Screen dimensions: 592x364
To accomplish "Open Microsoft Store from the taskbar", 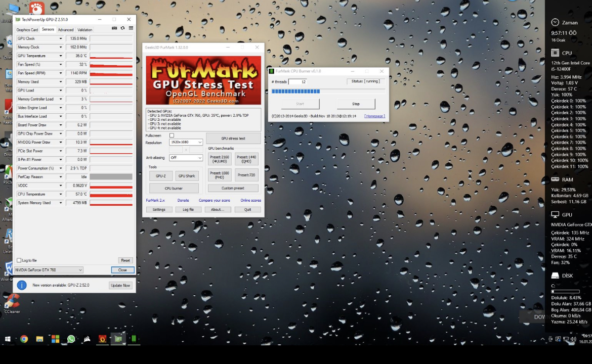I will (56, 339).
